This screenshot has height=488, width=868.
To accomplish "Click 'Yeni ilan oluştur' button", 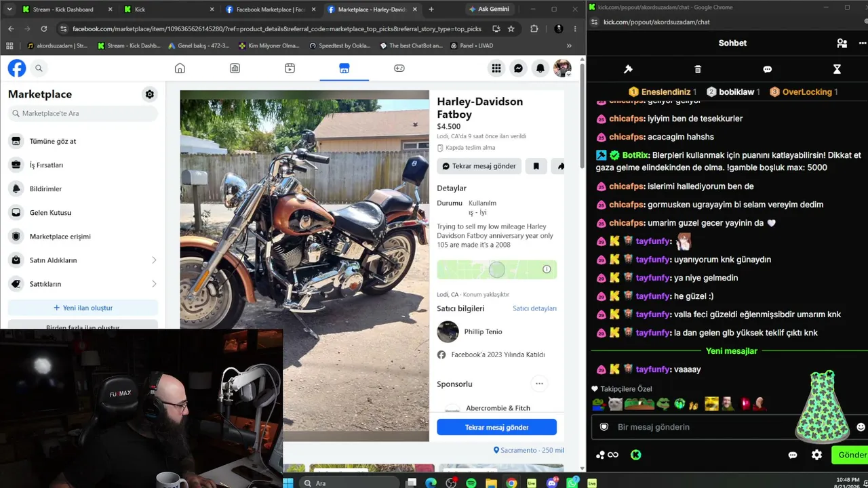I will pos(83,308).
